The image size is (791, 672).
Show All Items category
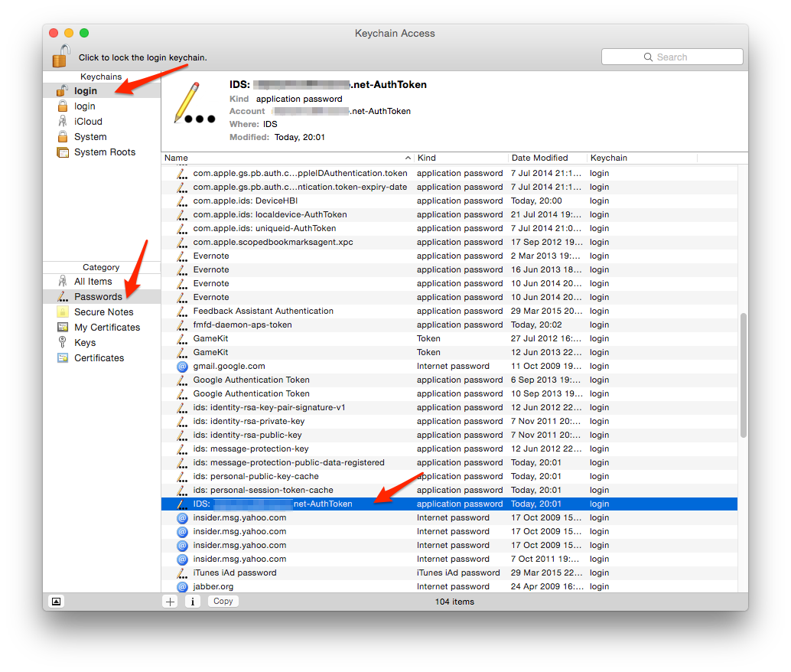click(x=102, y=282)
